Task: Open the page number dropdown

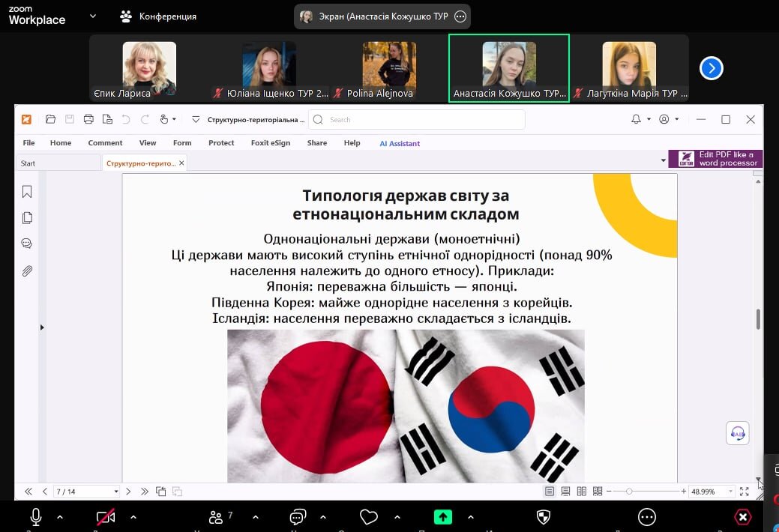Action: [116, 492]
